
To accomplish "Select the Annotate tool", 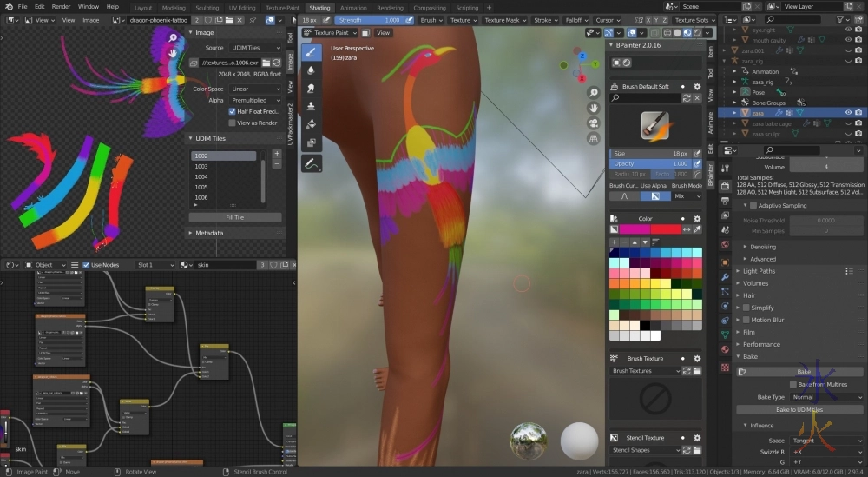I will 311,162.
